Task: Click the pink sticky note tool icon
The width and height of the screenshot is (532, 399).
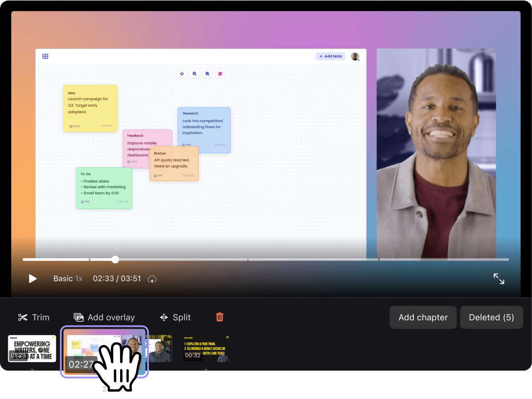Action: click(x=221, y=74)
